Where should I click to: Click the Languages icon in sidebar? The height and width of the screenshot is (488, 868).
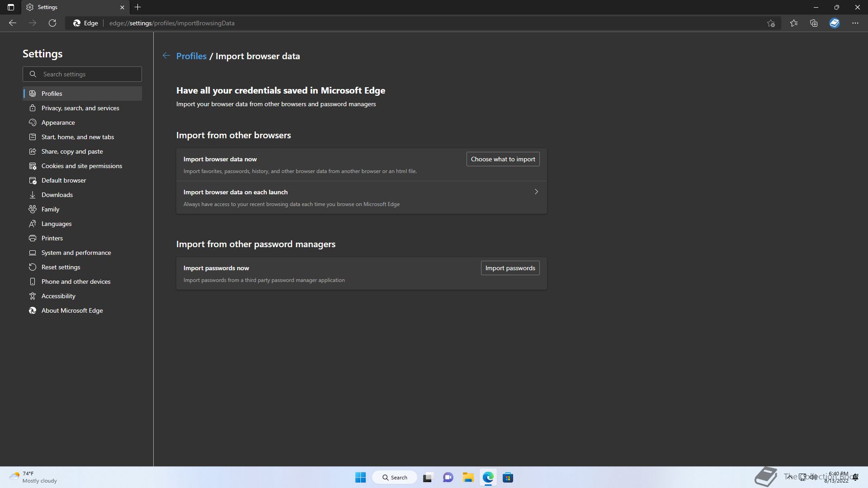pos(33,224)
